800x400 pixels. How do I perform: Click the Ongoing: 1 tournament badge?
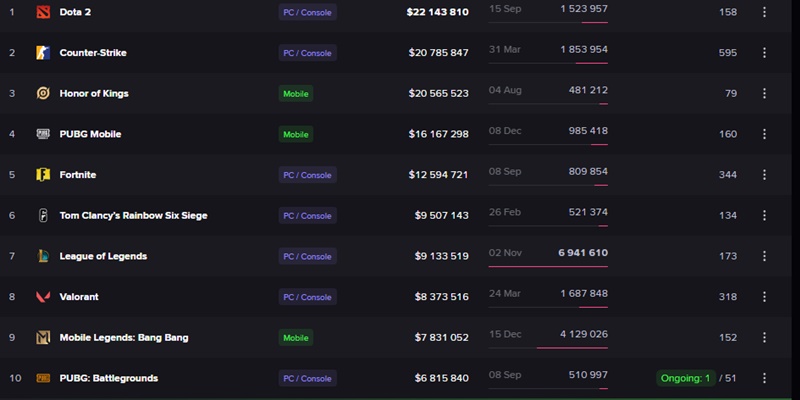click(685, 378)
